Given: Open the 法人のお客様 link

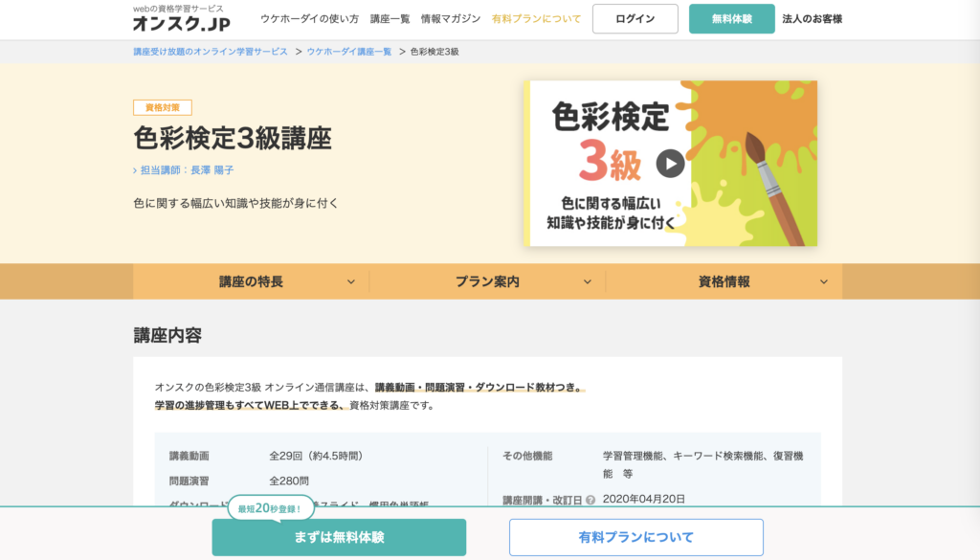Looking at the screenshot, I should 812,19.
